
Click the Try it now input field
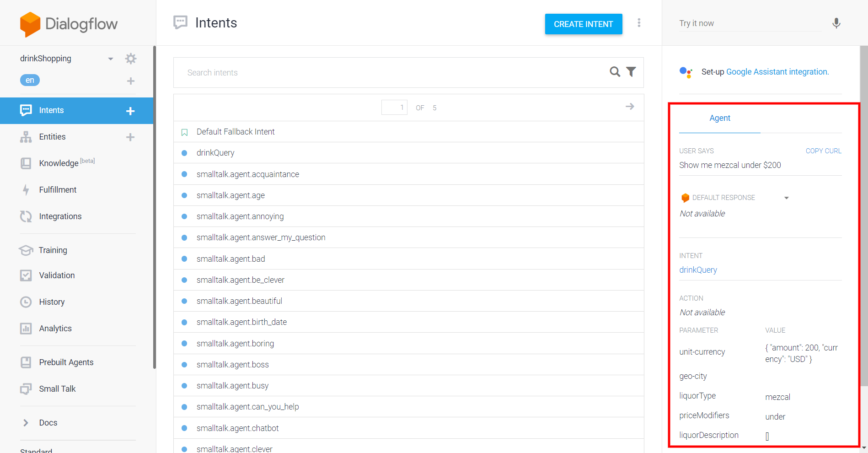click(750, 23)
